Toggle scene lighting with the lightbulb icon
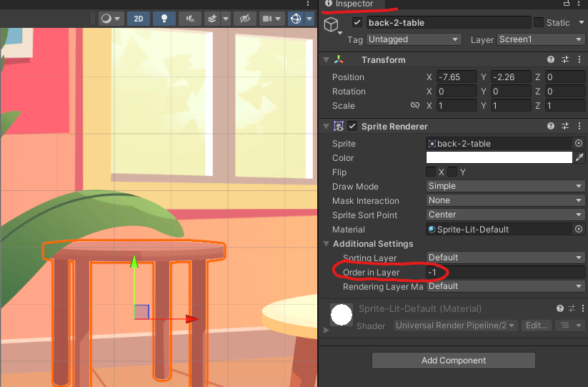This screenshot has width=588, height=387. 164,19
